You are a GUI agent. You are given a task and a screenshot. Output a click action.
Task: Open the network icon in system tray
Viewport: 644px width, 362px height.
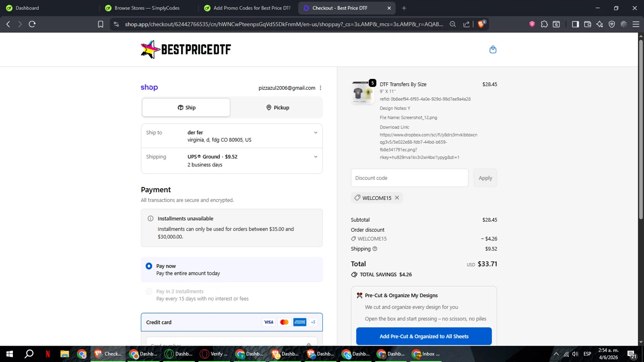point(566,354)
